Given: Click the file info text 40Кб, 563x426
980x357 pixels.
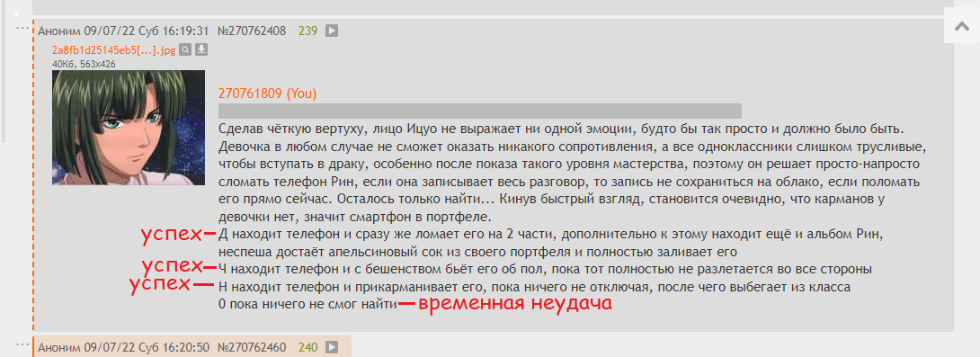Looking at the screenshot, I should pos(84,64).
